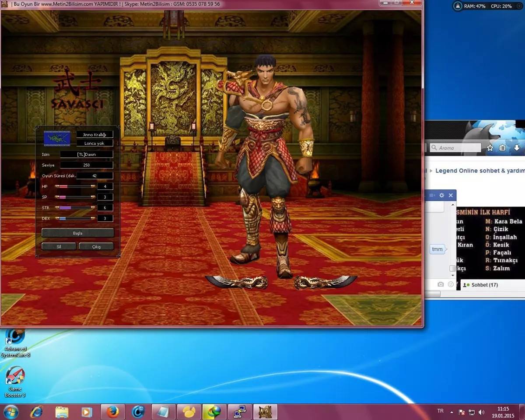Select the warrior character model
525x420 pixels.
point(267,166)
